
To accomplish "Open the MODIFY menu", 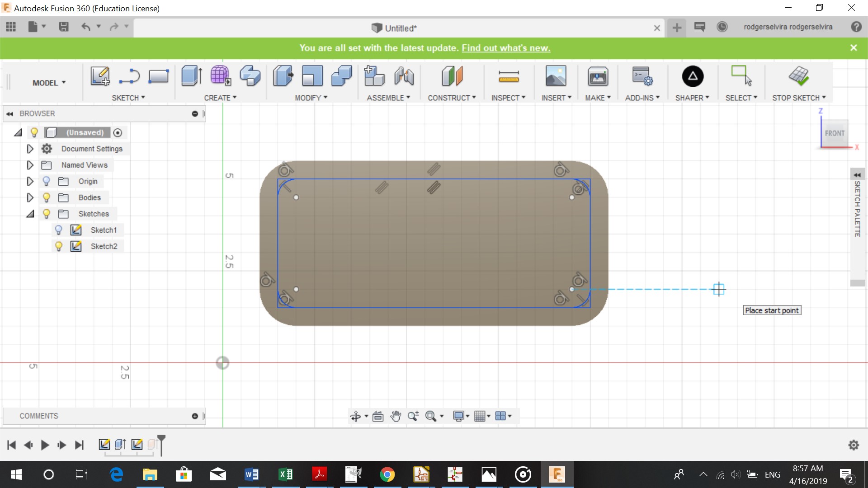I will 311,98.
